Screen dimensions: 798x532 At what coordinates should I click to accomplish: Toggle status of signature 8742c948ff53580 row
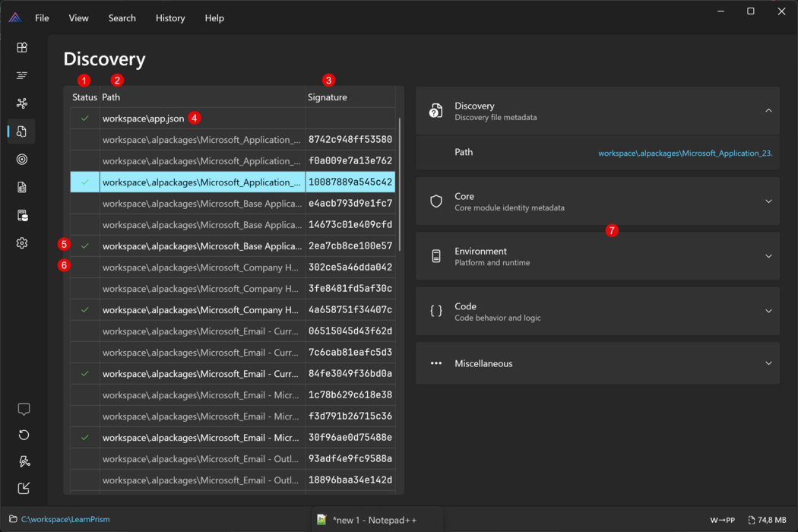pos(85,140)
